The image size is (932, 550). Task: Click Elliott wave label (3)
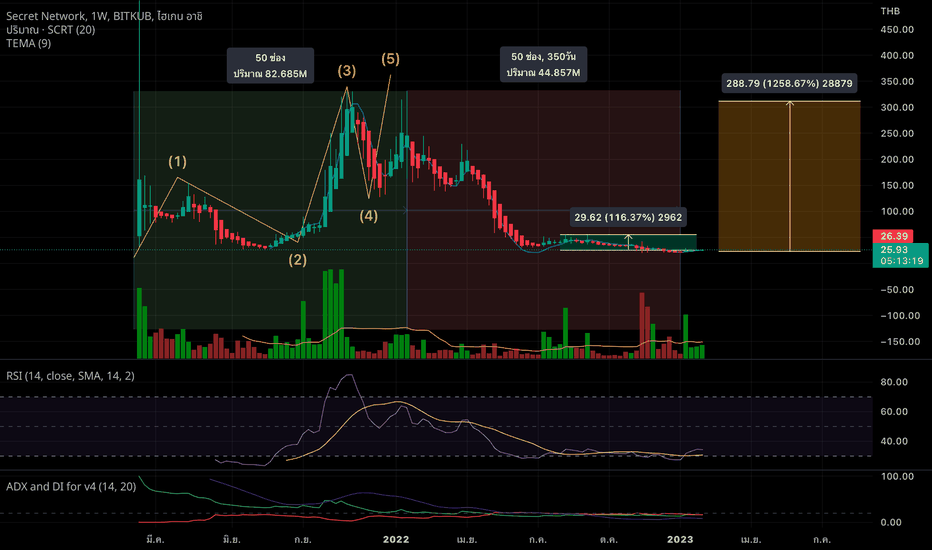pyautogui.click(x=347, y=71)
